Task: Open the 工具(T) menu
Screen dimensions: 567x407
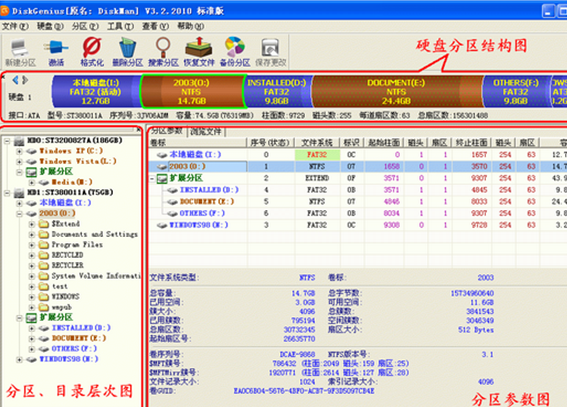Action: (x=120, y=26)
